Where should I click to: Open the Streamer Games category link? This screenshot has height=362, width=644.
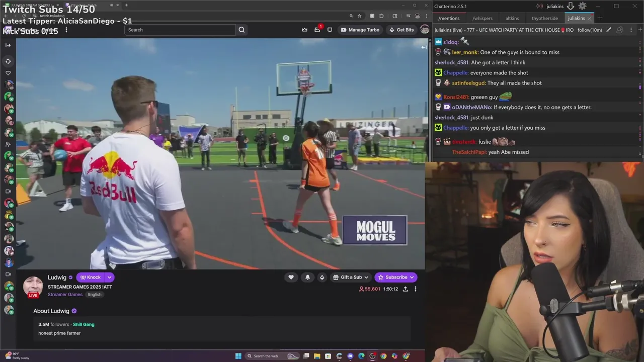point(65,295)
